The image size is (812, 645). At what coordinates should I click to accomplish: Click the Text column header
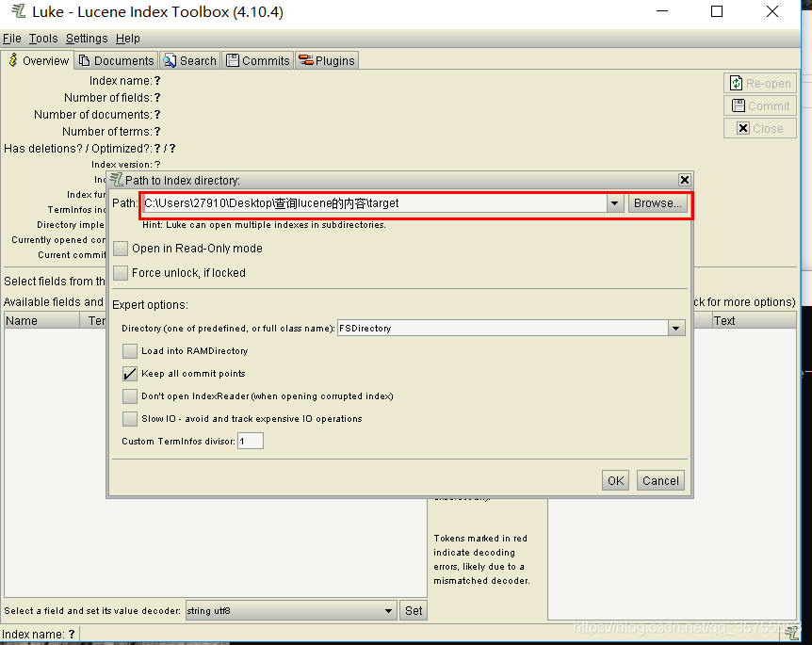pyautogui.click(x=754, y=321)
